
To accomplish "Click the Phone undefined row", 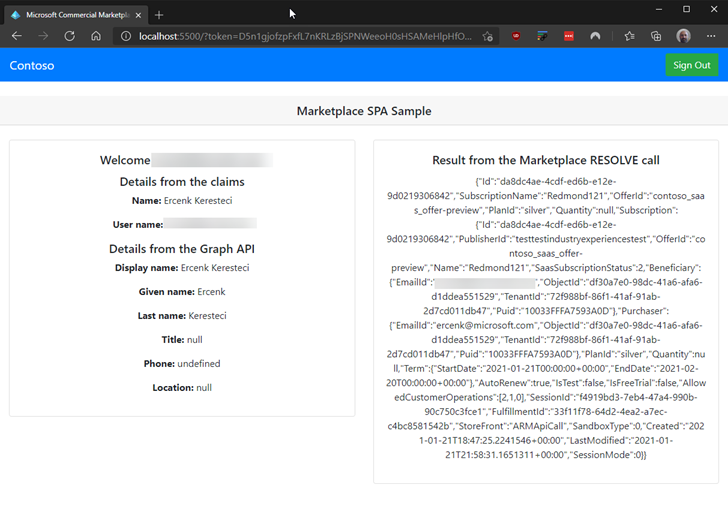I will pos(182,364).
